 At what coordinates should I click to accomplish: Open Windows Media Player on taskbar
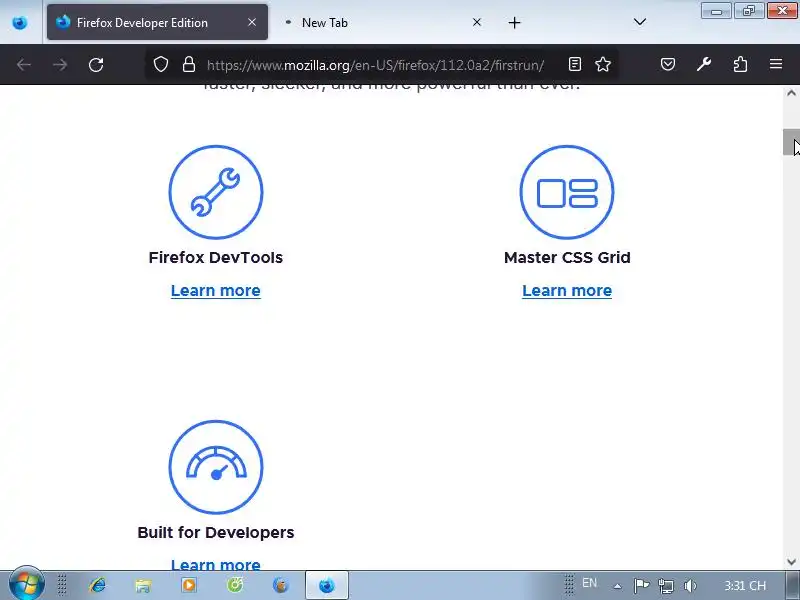[x=189, y=585]
